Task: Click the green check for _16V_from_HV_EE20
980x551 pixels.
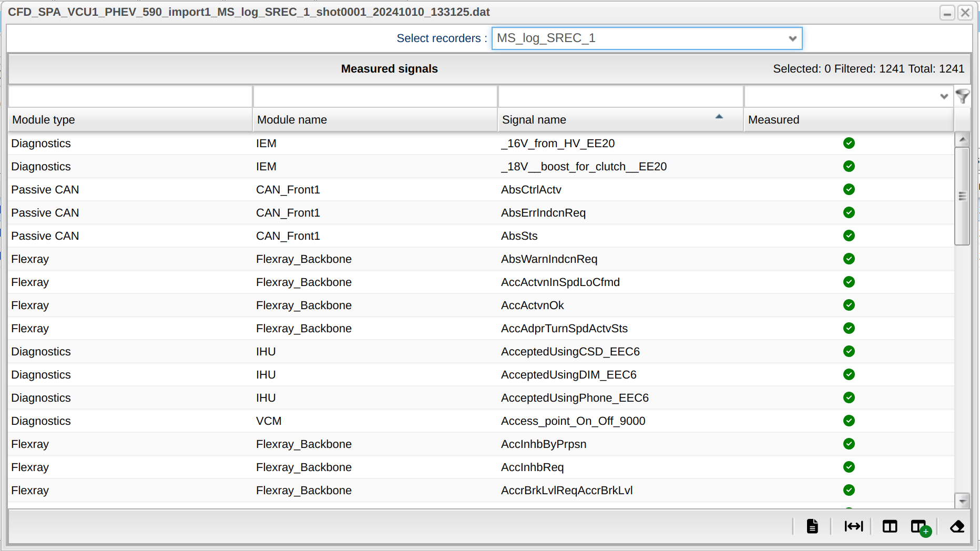Action: click(849, 143)
